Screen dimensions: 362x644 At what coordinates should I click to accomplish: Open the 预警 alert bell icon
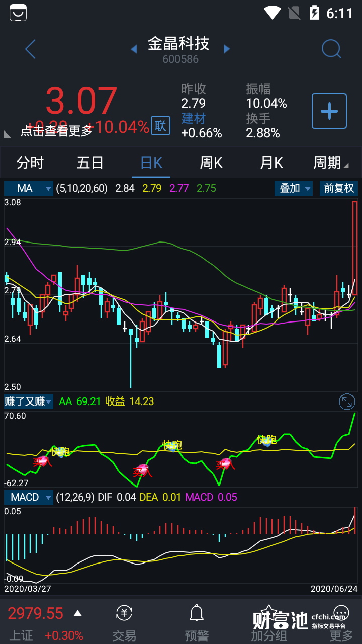click(196, 622)
